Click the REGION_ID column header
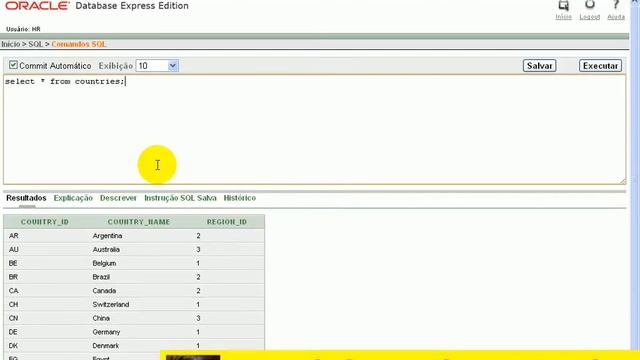Screen dimensions: 640x360 point(227,222)
